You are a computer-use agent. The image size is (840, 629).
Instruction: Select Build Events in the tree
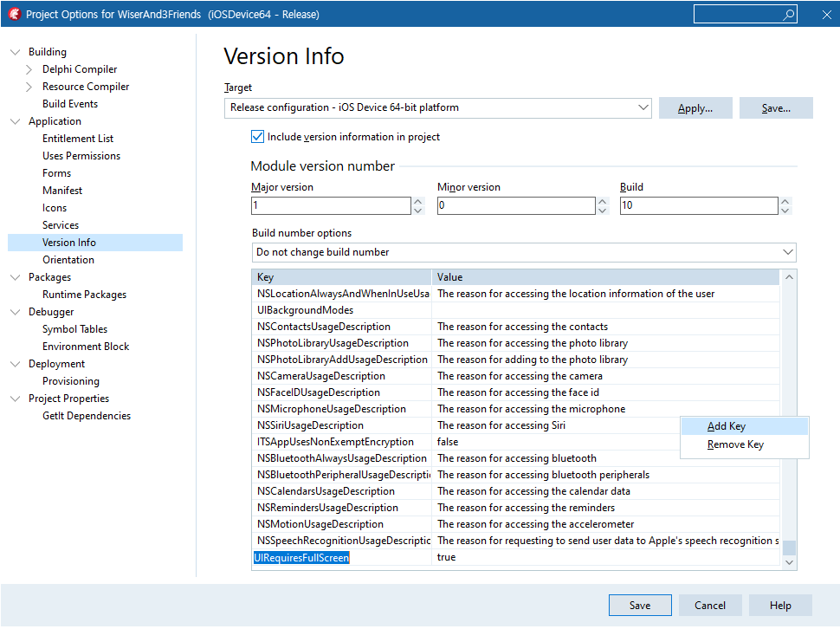coord(70,104)
